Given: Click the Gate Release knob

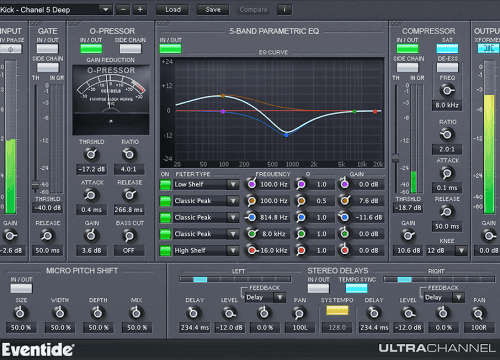Looking at the screenshot, I should click(x=47, y=236).
